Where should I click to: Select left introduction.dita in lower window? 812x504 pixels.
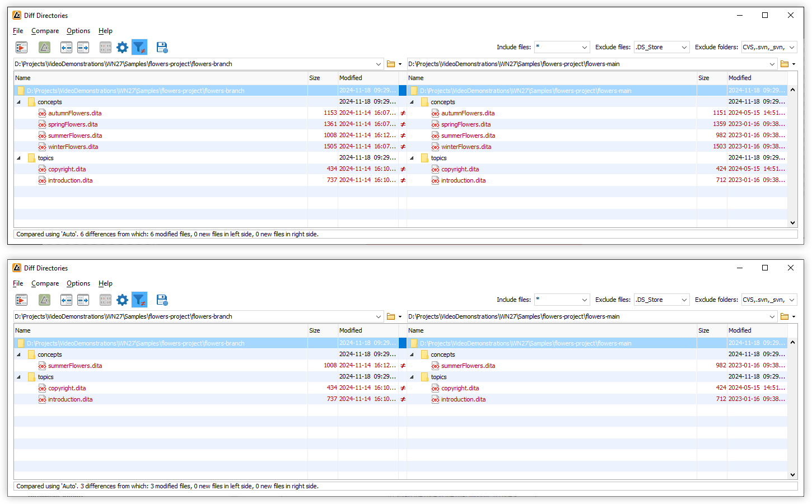[70, 399]
